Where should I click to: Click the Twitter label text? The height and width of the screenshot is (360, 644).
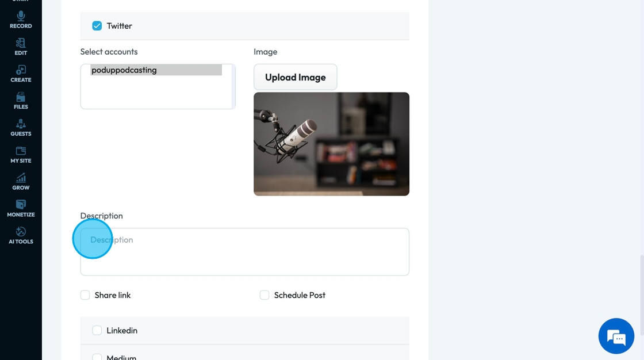(119, 26)
